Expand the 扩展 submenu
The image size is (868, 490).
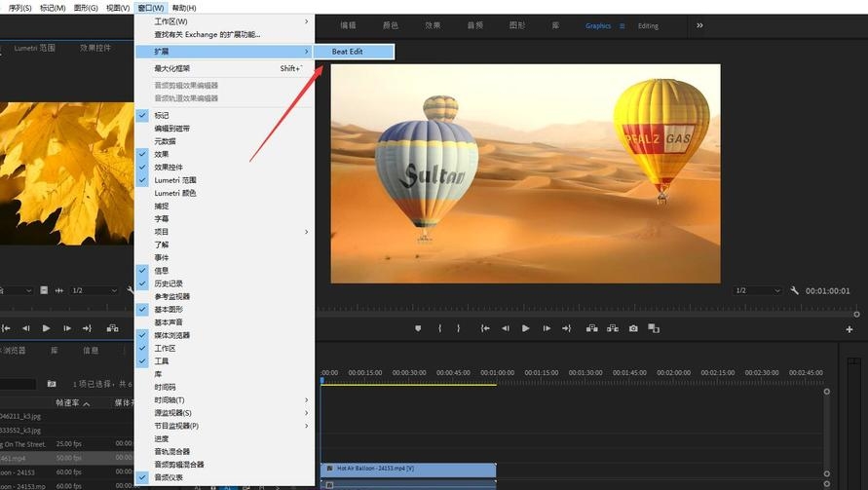pos(225,52)
